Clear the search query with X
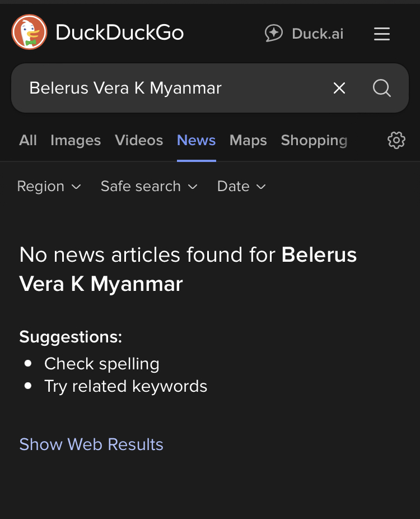Screen dimensions: 420x519 pos(339,88)
